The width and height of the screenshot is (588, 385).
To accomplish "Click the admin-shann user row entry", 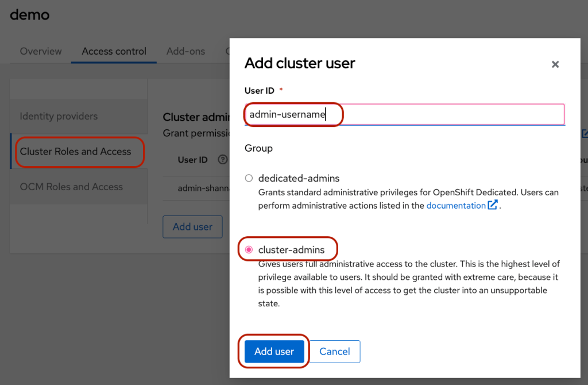I will [203, 188].
